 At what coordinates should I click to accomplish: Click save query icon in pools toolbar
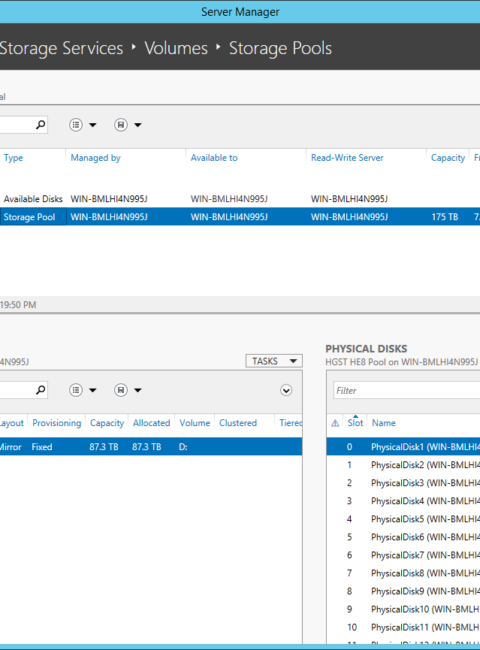121,125
